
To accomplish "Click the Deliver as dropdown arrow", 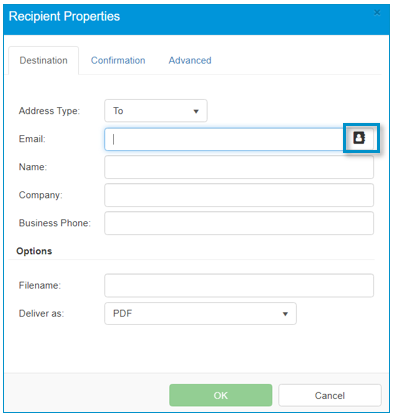I will (x=285, y=314).
